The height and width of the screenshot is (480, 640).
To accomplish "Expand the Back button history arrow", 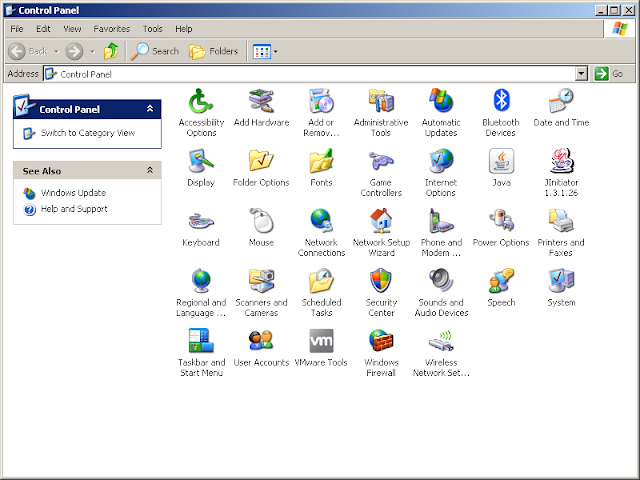I will (56, 51).
